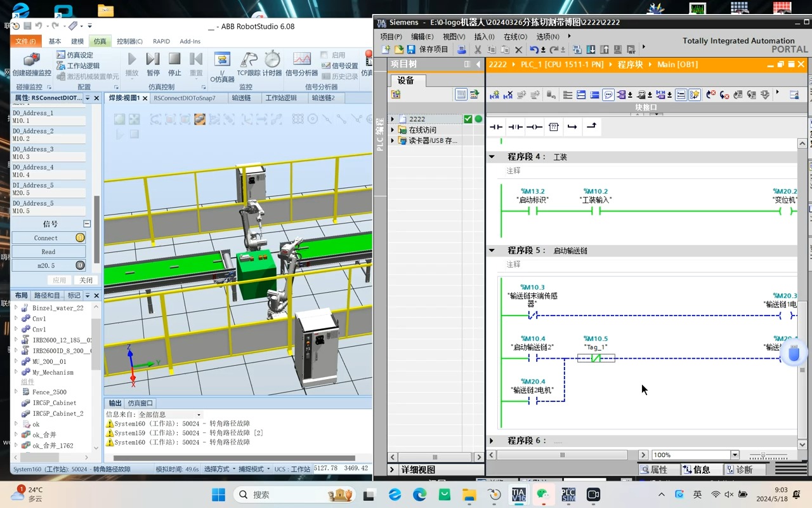Click the 关闭 button in properties panel
Screen dimensions: 812x508
[x=86, y=280]
